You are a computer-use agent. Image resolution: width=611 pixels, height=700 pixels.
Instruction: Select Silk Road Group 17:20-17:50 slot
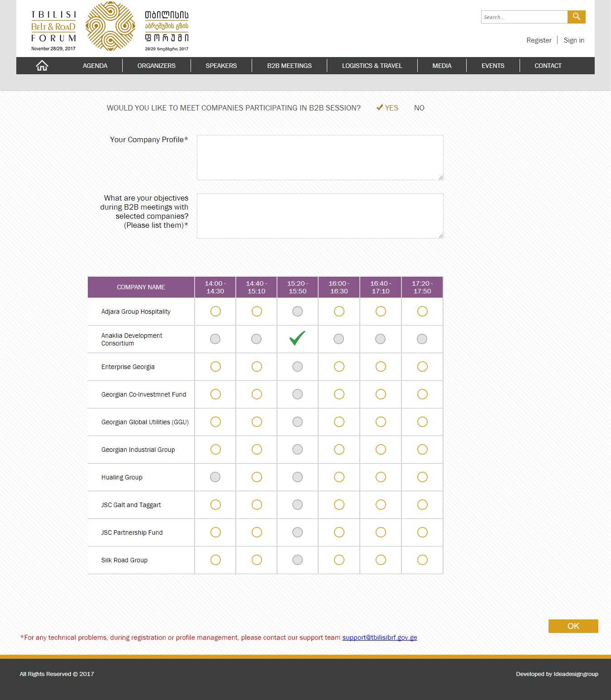point(422,560)
